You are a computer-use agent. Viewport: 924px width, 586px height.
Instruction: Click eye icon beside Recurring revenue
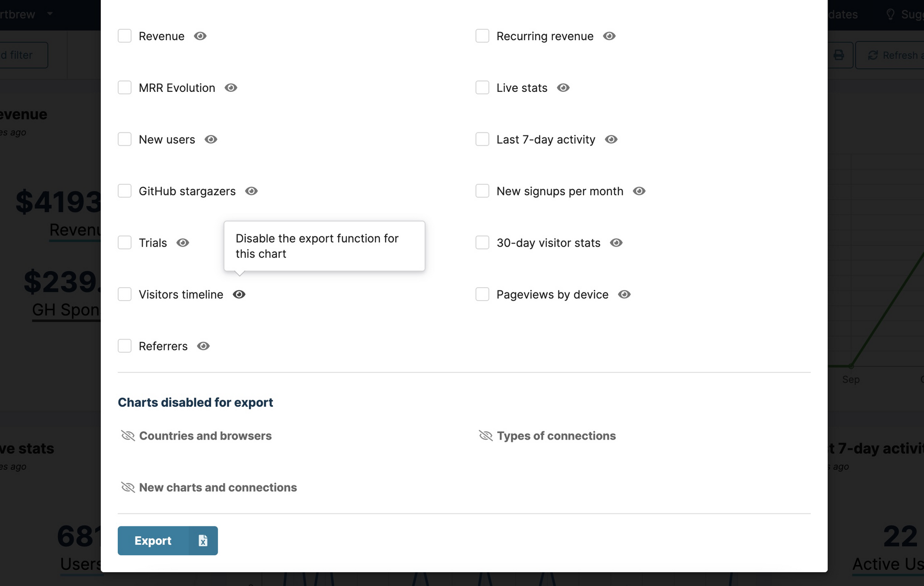609,36
